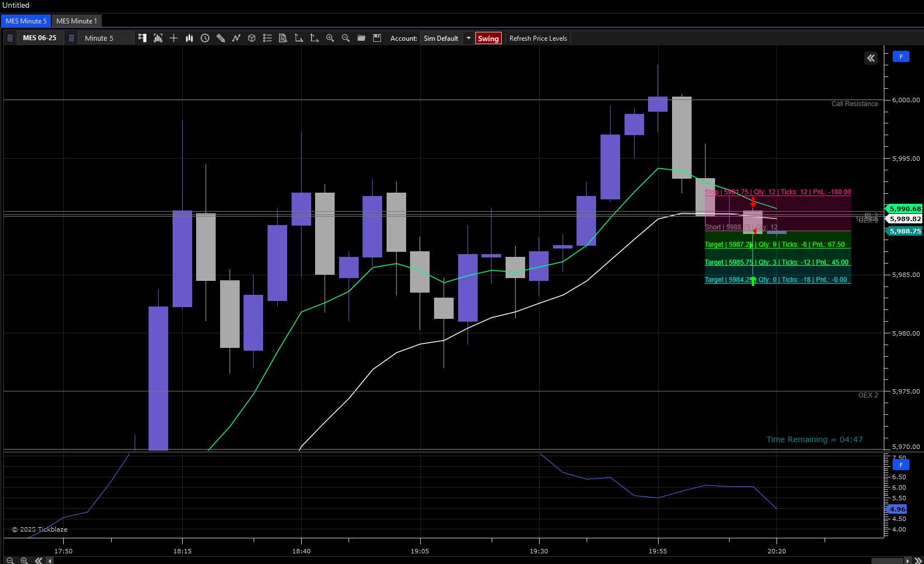Zoom out using toolbar magnifier minus

click(346, 38)
